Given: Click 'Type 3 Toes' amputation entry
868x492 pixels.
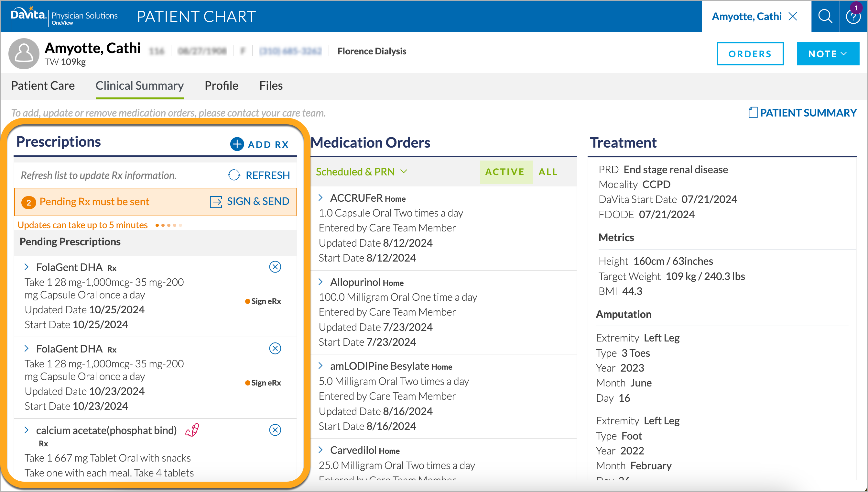Looking at the screenshot, I should pyautogui.click(x=623, y=353).
